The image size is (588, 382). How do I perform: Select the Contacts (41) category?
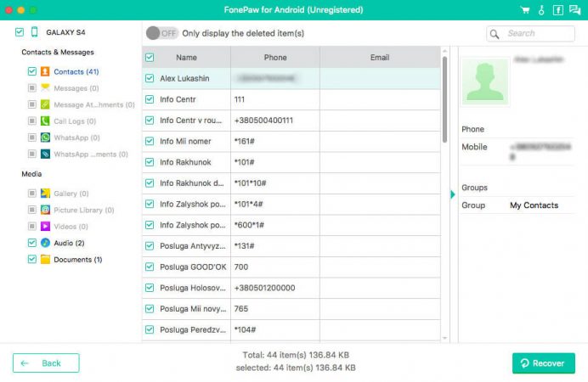point(76,71)
